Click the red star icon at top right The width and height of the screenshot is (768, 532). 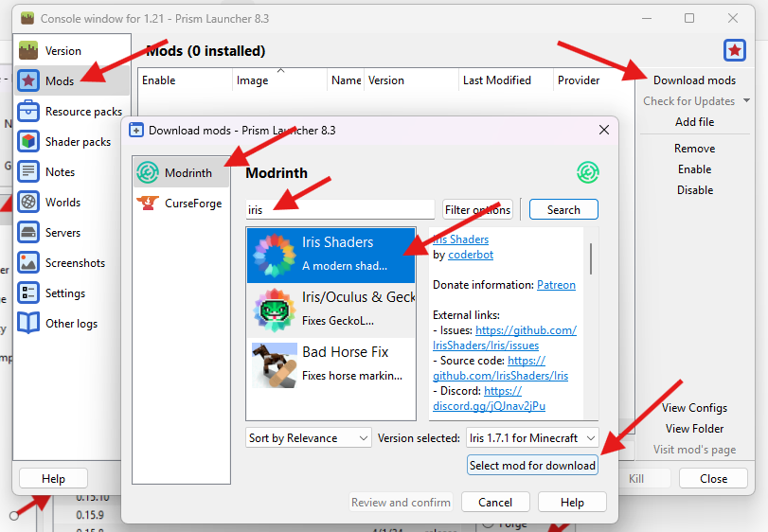(735, 50)
